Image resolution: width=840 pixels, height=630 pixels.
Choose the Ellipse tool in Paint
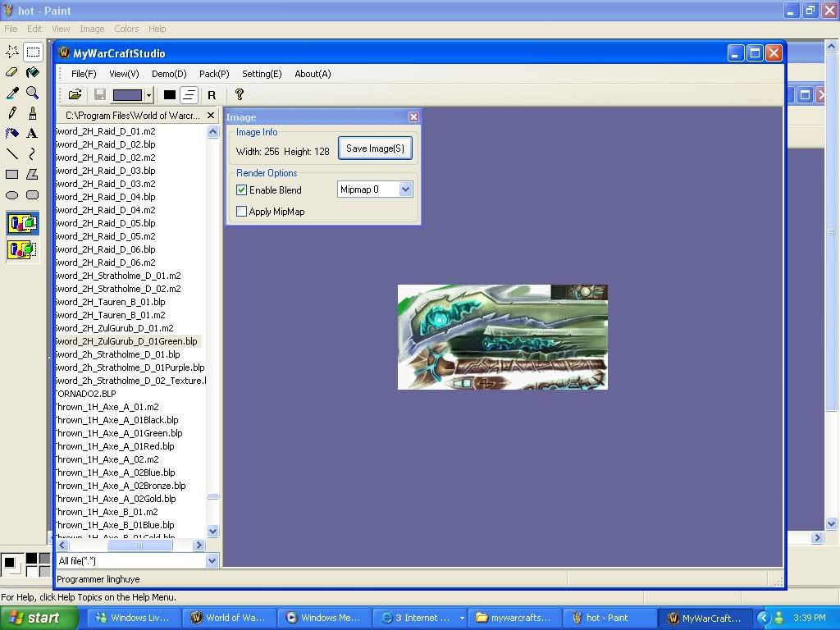11,195
